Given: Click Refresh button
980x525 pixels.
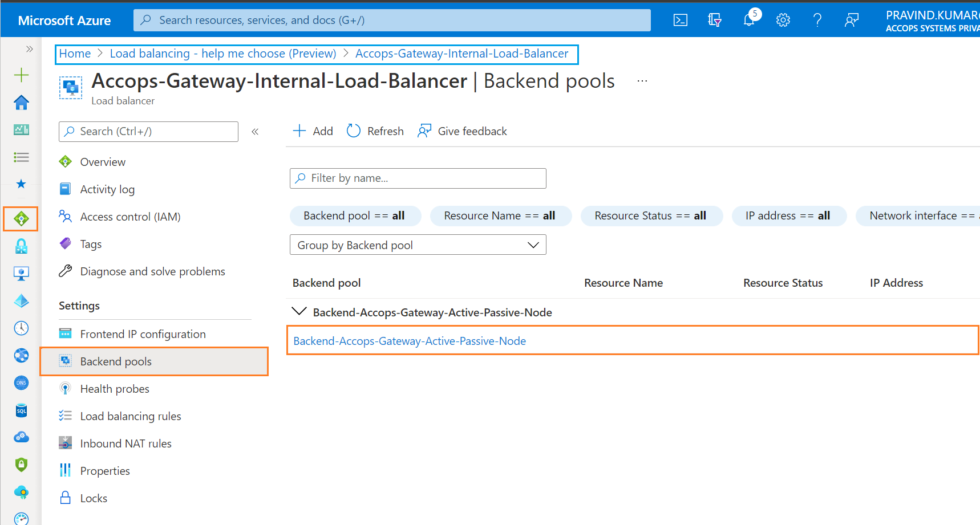Looking at the screenshot, I should 375,131.
